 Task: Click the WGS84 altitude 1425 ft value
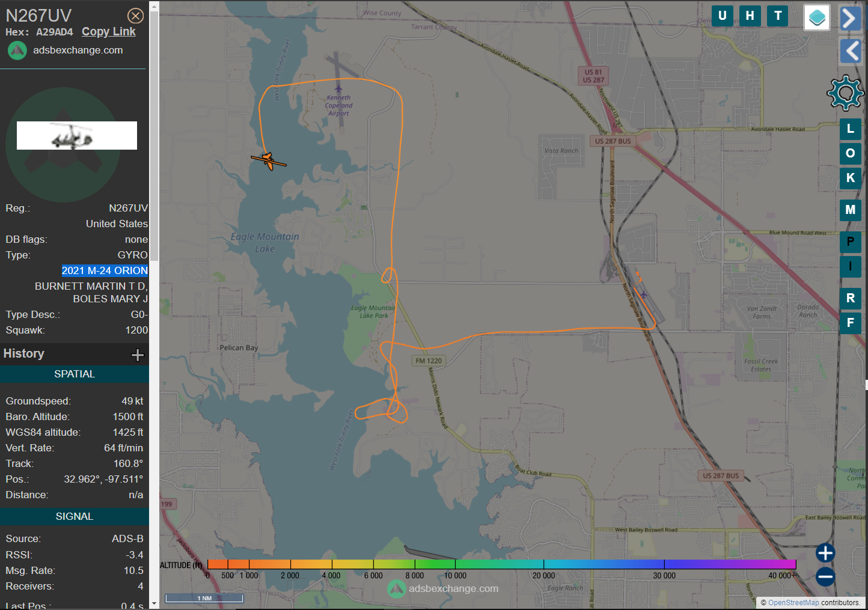coord(128,433)
